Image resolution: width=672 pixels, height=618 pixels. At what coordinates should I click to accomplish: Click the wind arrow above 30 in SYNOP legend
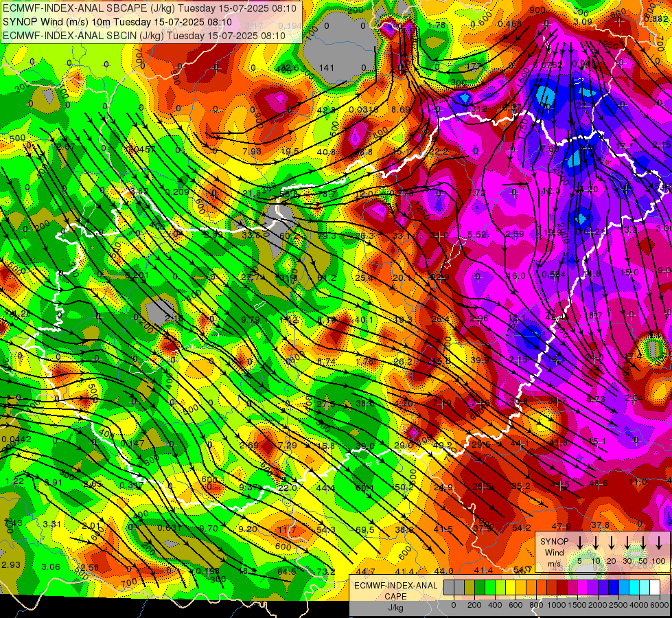[x=627, y=543]
